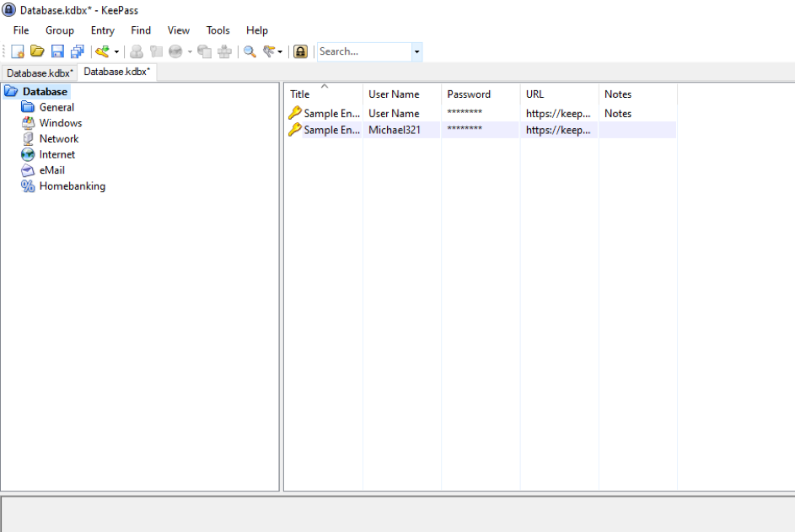Click the Copy User Name person icon

(x=137, y=51)
